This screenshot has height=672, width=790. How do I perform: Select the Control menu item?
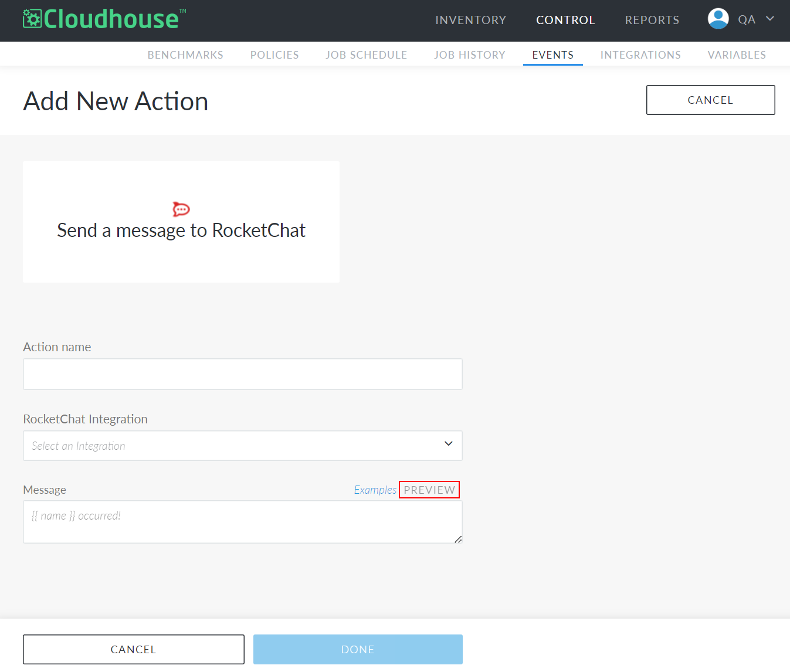[x=565, y=20]
